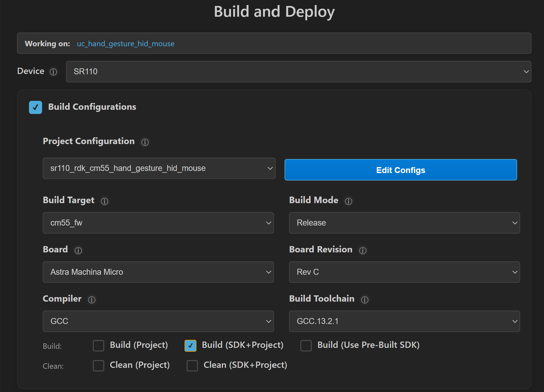Toggle the Build Configurations checkbox
The image size is (544, 392).
(x=36, y=107)
